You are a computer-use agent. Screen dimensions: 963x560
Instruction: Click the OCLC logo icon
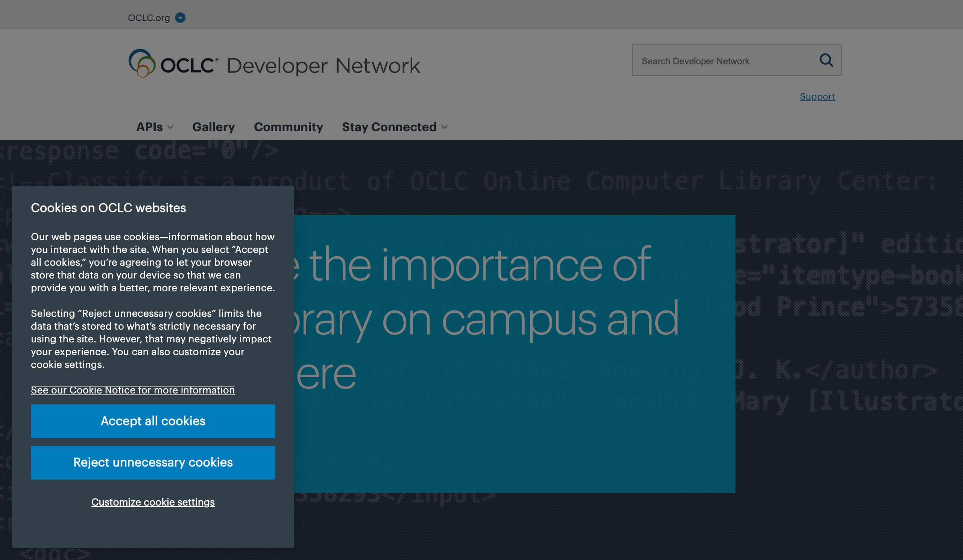(142, 63)
